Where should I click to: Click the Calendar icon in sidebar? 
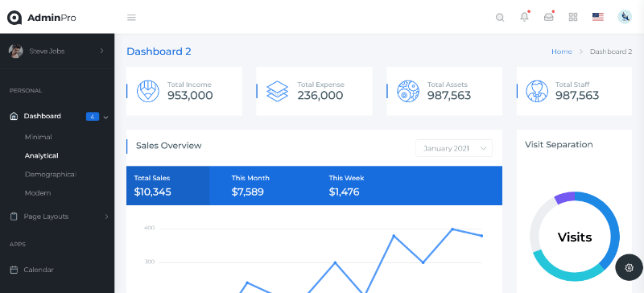tap(14, 270)
